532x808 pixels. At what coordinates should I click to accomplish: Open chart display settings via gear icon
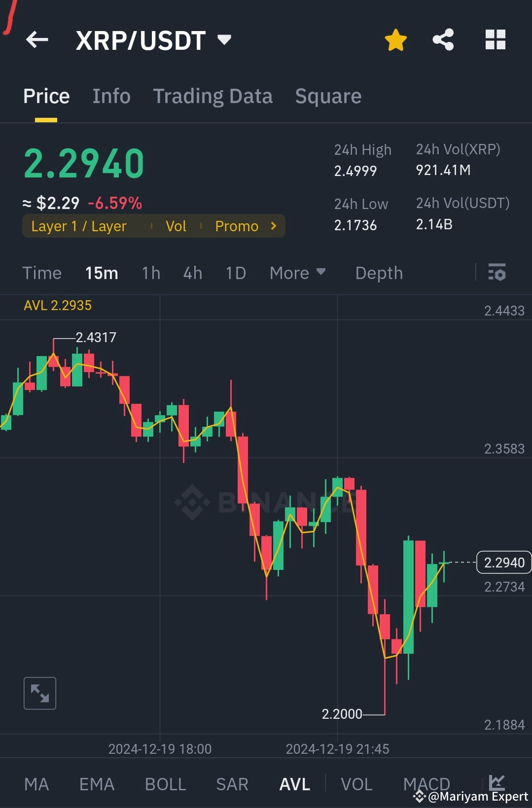point(497,273)
